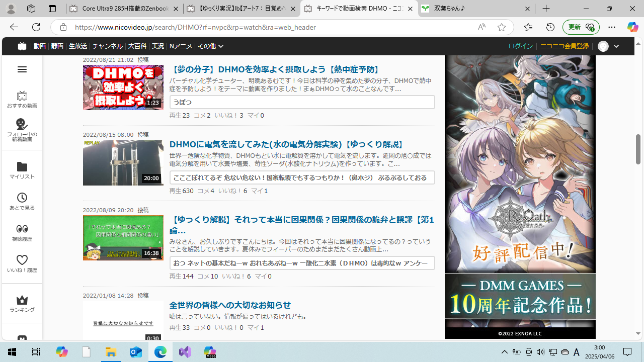
Task: Open the 静画 menu item
Action: pyautogui.click(x=57, y=46)
